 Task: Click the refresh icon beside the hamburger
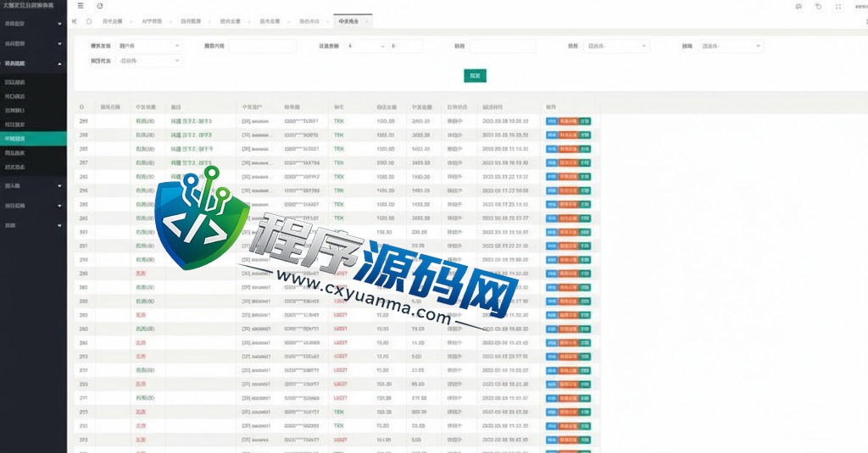[100, 6]
